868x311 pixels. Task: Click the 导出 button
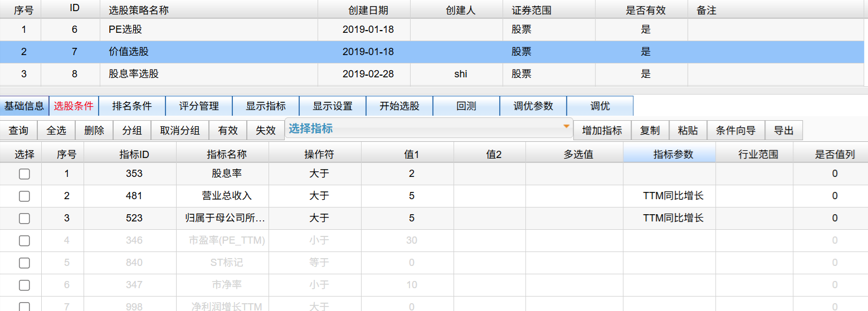click(x=784, y=130)
